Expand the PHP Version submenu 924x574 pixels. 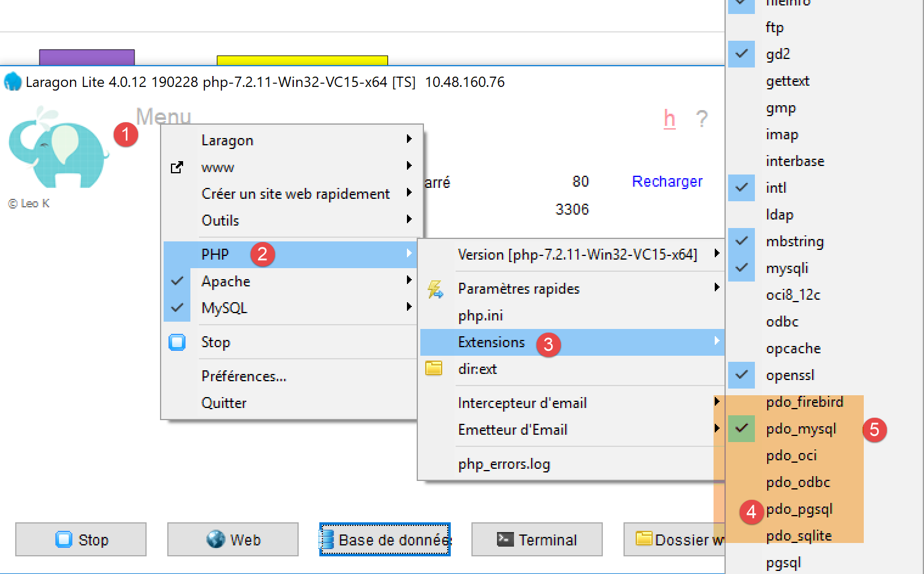point(577,255)
